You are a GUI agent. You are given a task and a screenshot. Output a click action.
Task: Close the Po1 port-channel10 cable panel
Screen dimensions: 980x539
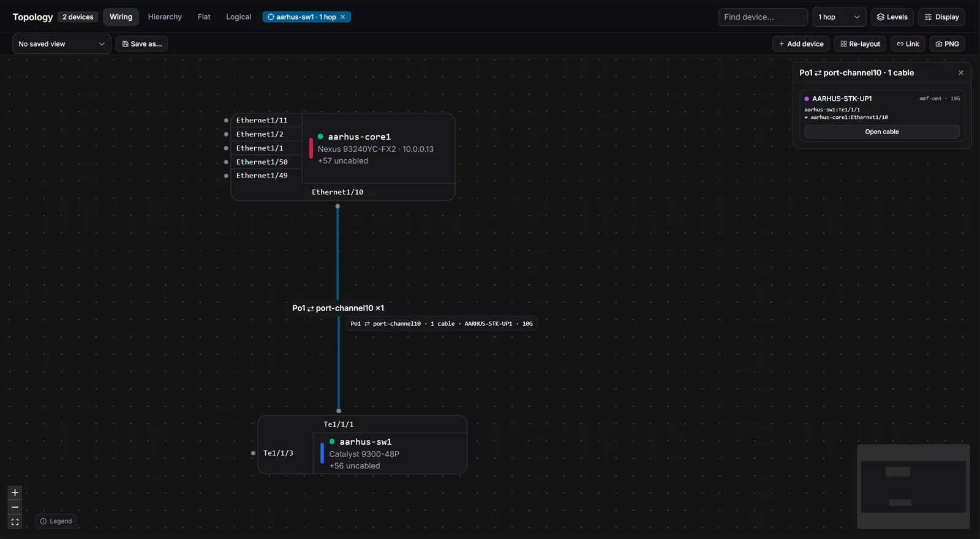click(x=961, y=73)
